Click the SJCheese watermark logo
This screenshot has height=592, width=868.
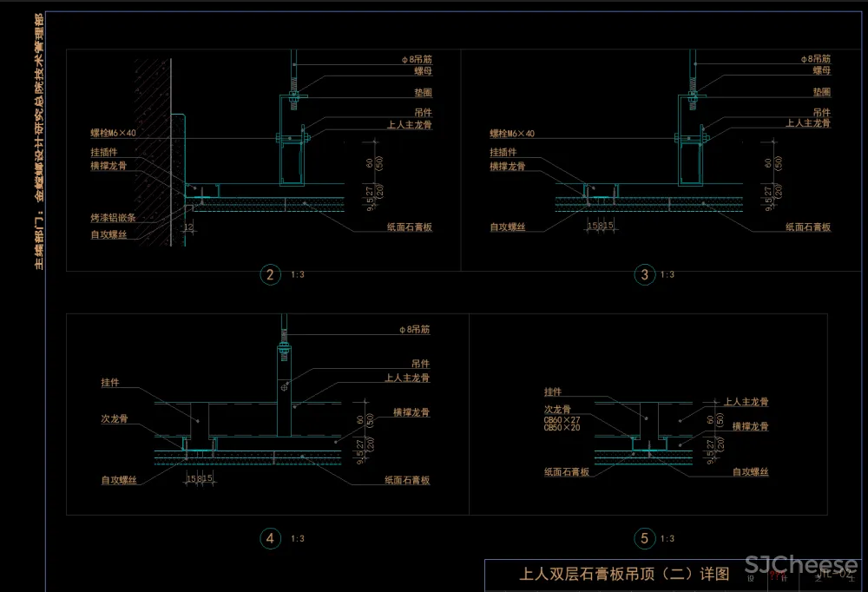click(x=800, y=569)
